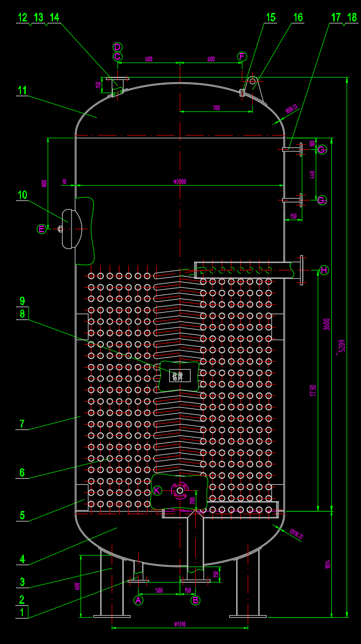Select the circled E manhole marker
The height and width of the screenshot is (644, 361).
[x=42, y=229]
